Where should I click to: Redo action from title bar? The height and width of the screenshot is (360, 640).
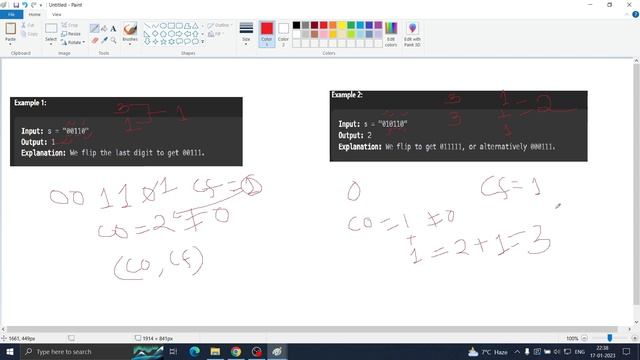point(33,5)
